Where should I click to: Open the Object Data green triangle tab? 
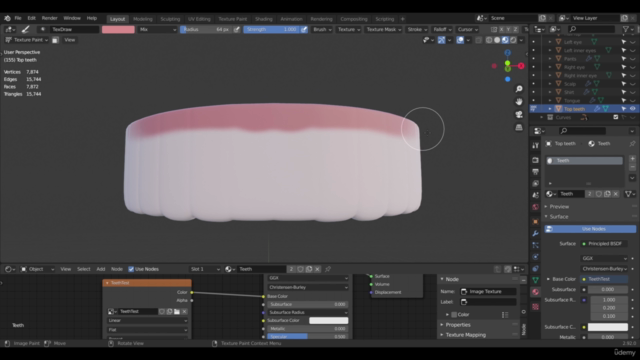[536, 280]
